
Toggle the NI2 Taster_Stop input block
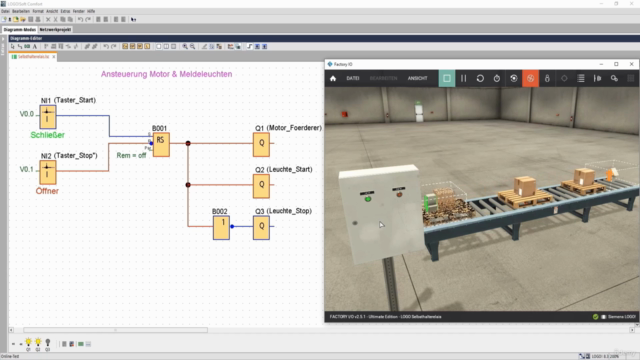click(48, 172)
